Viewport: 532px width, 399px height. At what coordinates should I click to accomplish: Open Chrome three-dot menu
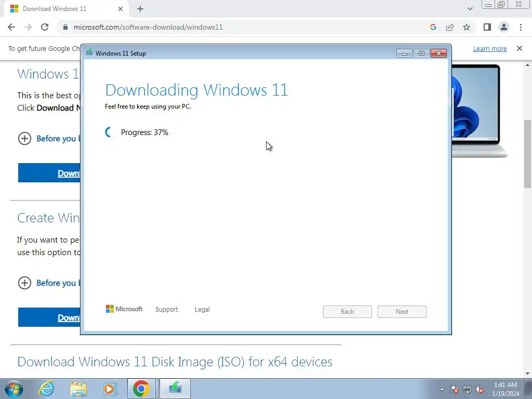pos(521,27)
